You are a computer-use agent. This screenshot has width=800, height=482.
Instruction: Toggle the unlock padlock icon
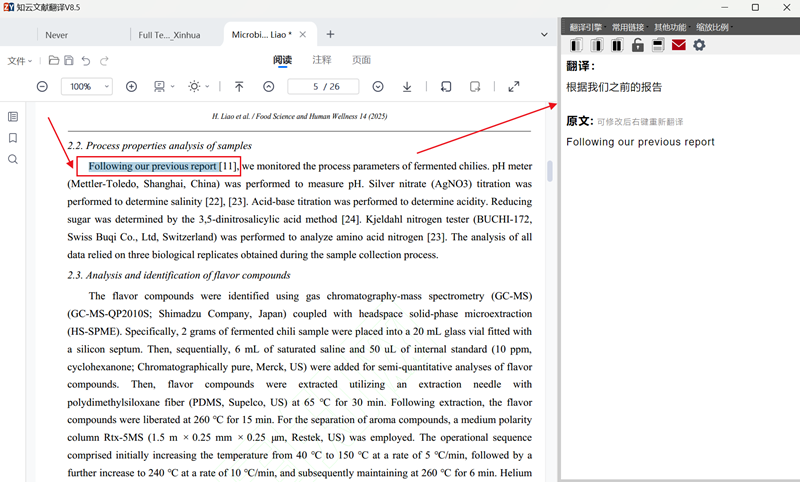pyautogui.click(x=638, y=45)
